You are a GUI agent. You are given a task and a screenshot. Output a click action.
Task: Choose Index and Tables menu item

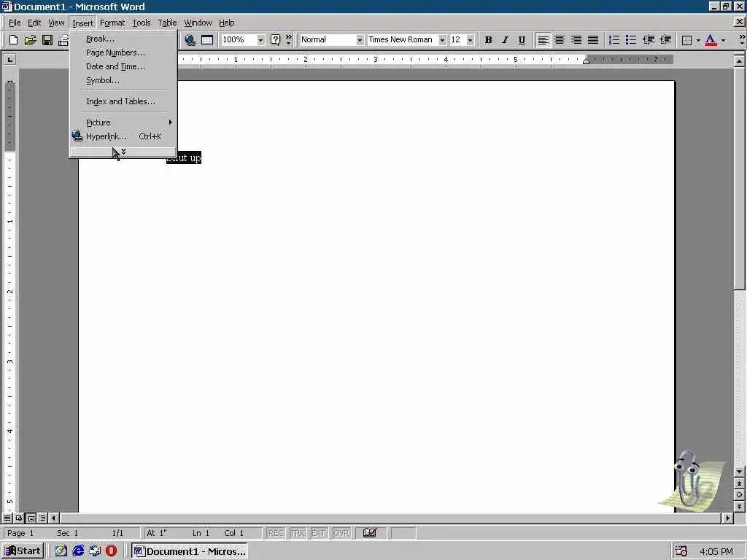point(123,101)
